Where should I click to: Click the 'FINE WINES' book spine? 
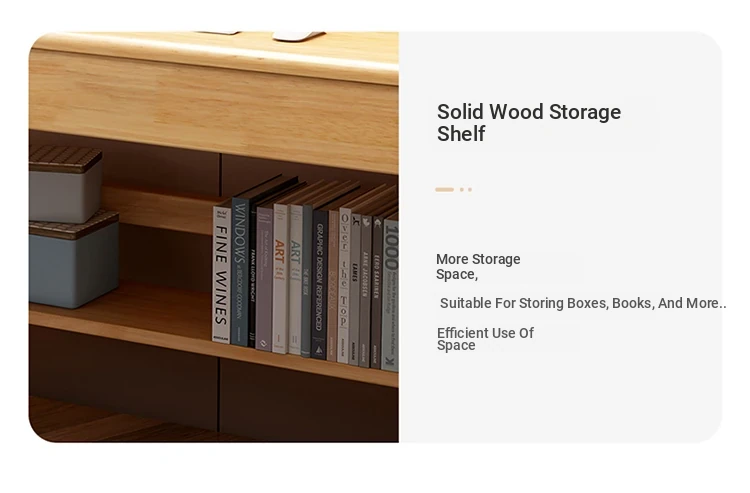[x=221, y=274]
